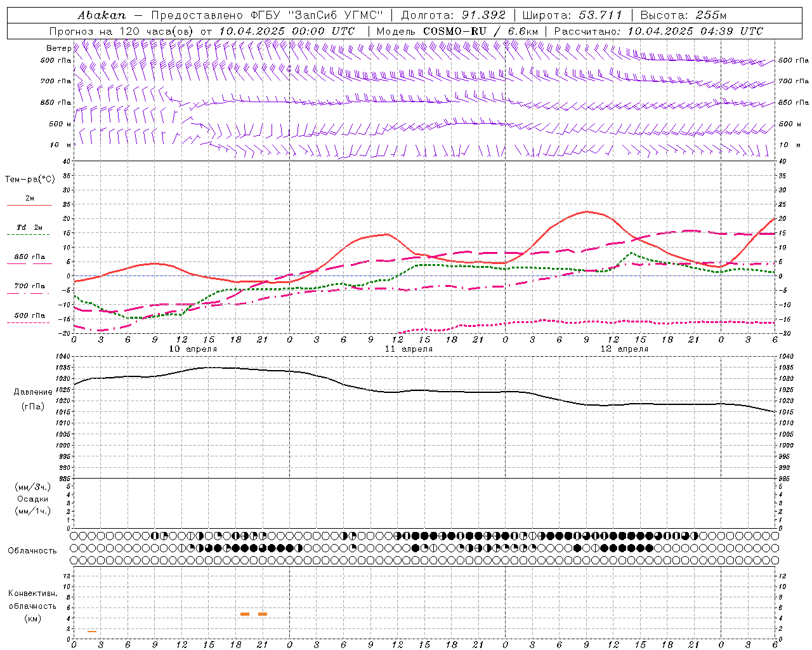
Task: Click the Ветер wind panel label
Action: [x=58, y=48]
